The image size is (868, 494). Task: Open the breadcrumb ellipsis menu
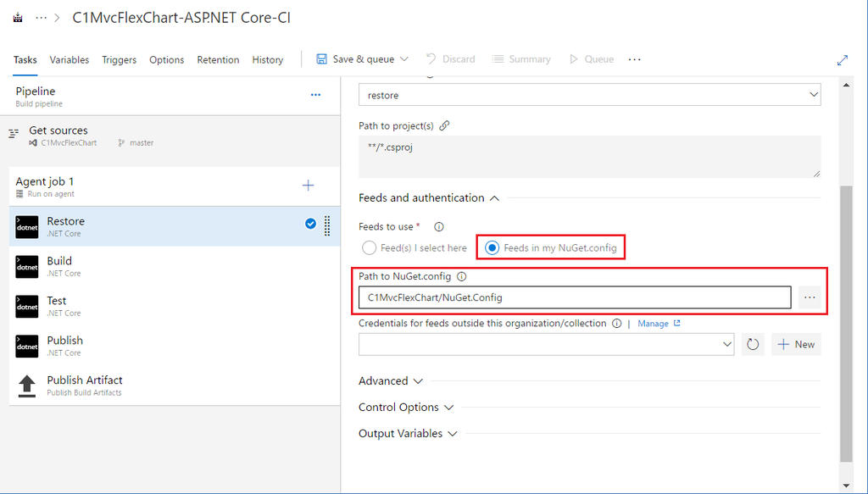[41, 18]
